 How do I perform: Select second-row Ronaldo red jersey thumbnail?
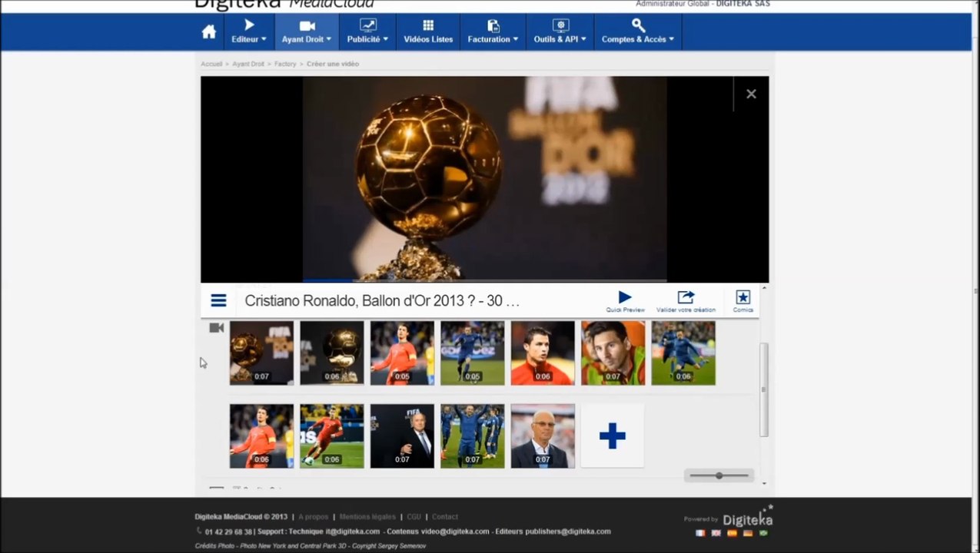click(x=261, y=436)
